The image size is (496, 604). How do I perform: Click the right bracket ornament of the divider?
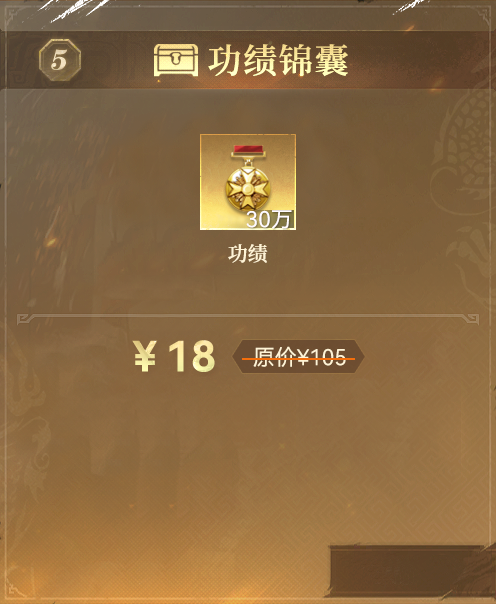pos(472,319)
